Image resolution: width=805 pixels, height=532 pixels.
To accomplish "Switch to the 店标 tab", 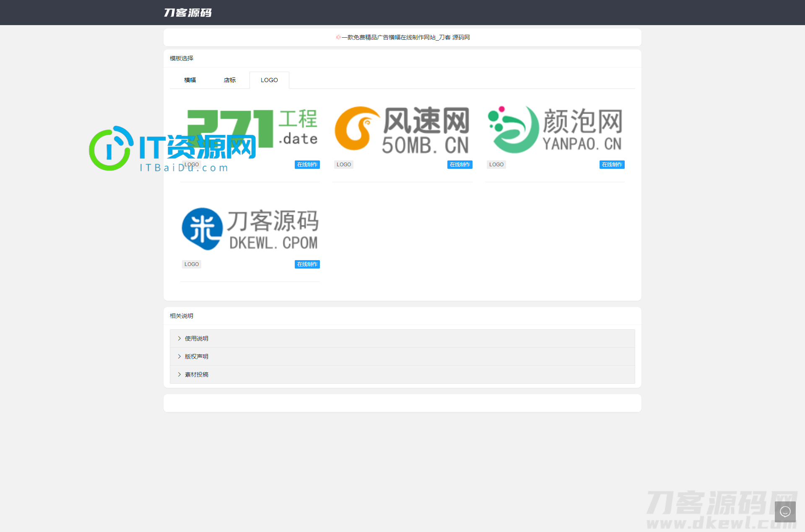I will tap(230, 80).
